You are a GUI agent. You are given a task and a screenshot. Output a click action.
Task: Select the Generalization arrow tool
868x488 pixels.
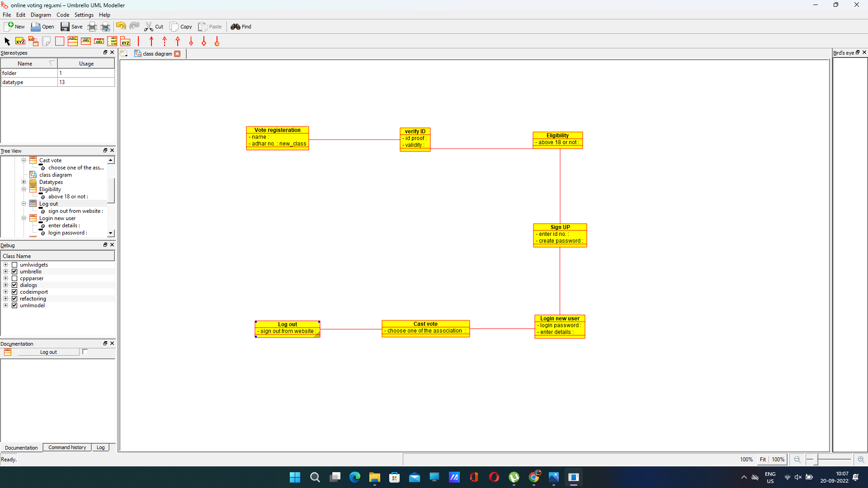coord(178,41)
